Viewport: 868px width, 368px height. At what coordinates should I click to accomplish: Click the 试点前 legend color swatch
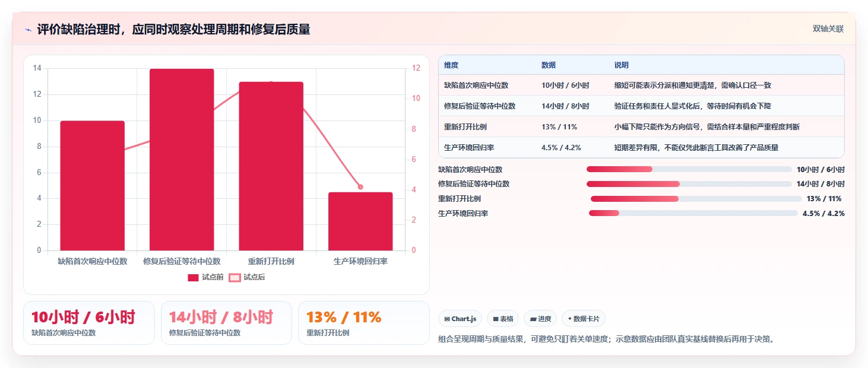tap(193, 277)
